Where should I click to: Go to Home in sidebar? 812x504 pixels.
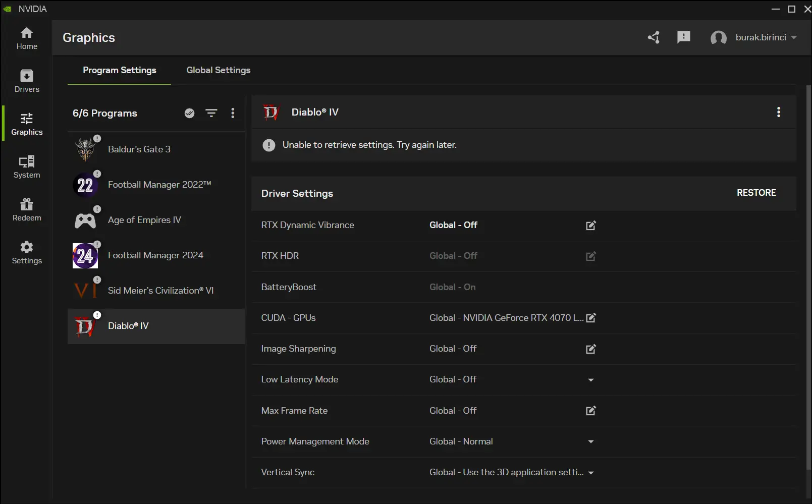pos(27,38)
